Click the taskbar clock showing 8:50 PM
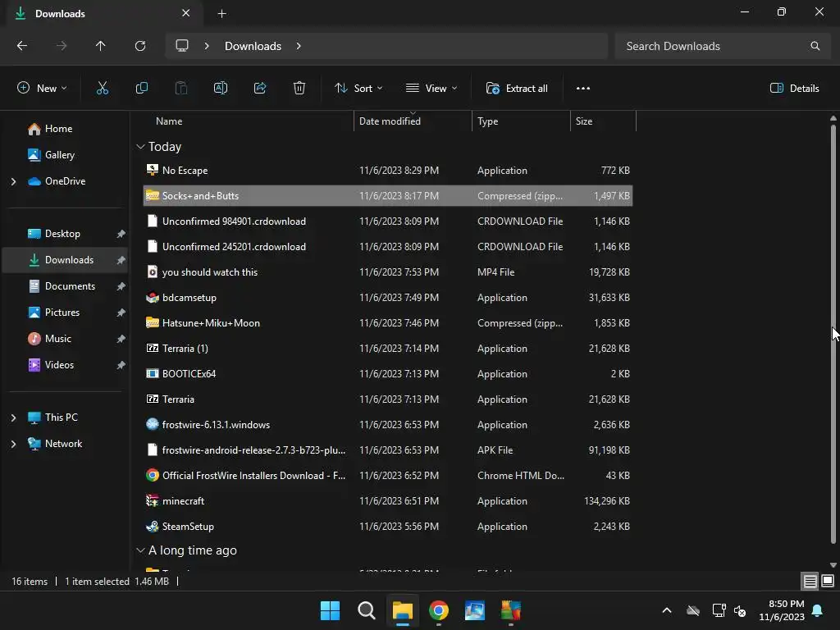This screenshot has height=630, width=840. coord(782,610)
